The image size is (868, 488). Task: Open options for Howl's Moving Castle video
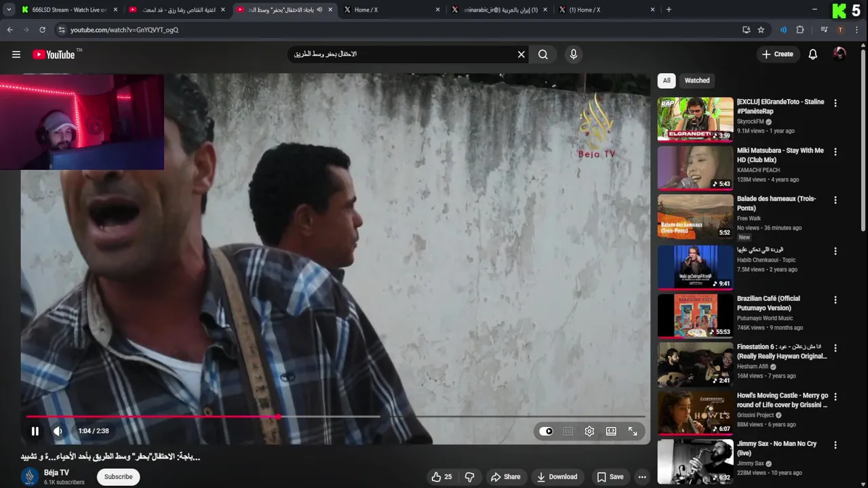coord(835,396)
